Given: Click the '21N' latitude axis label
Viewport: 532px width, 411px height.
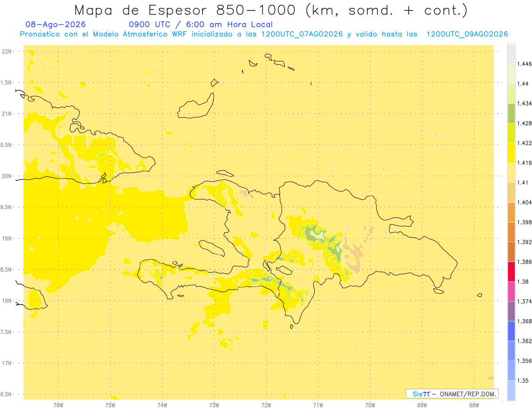Looking at the screenshot, I should (x=7, y=114).
